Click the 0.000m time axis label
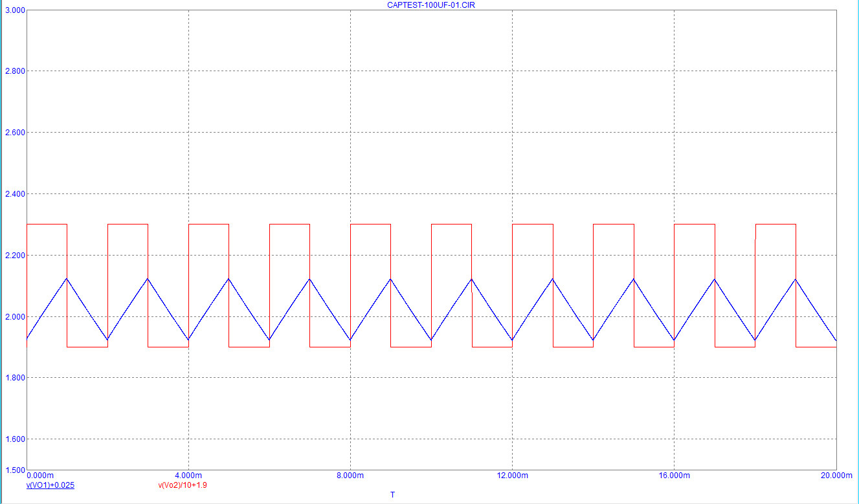 [41, 474]
